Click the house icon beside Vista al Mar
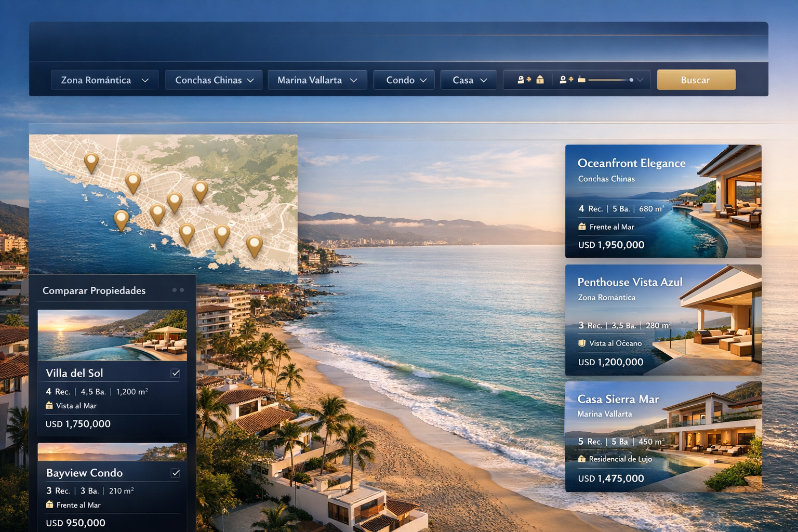 49,405
